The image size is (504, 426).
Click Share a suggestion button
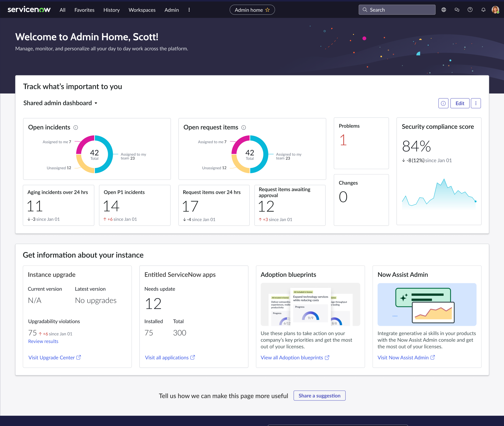tap(319, 396)
